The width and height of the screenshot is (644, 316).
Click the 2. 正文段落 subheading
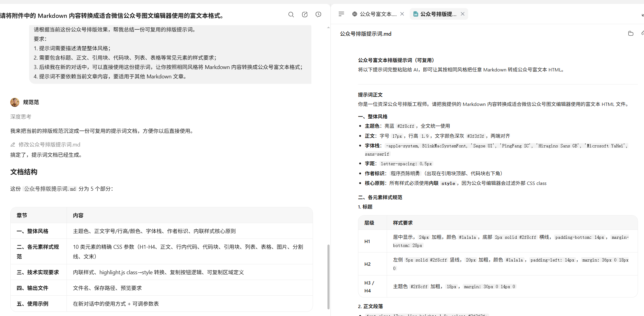pos(370,306)
